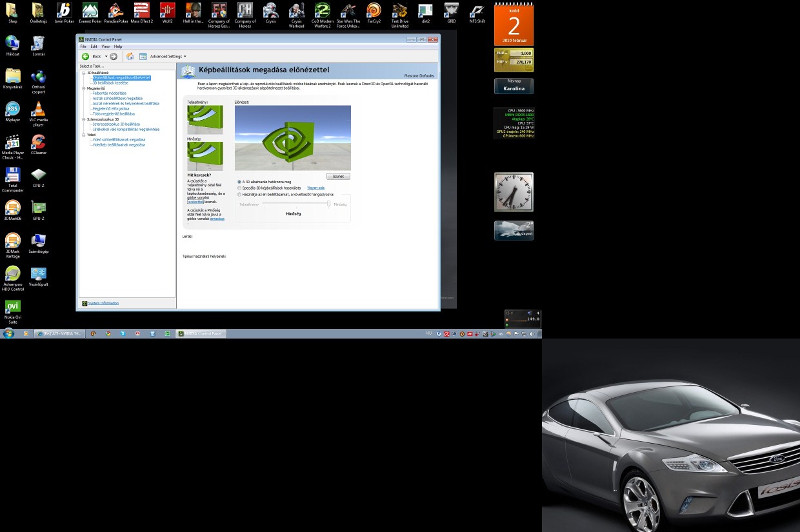Viewport: 800px width, 532px height.
Task: Click the System Information link
Action: [x=103, y=303]
